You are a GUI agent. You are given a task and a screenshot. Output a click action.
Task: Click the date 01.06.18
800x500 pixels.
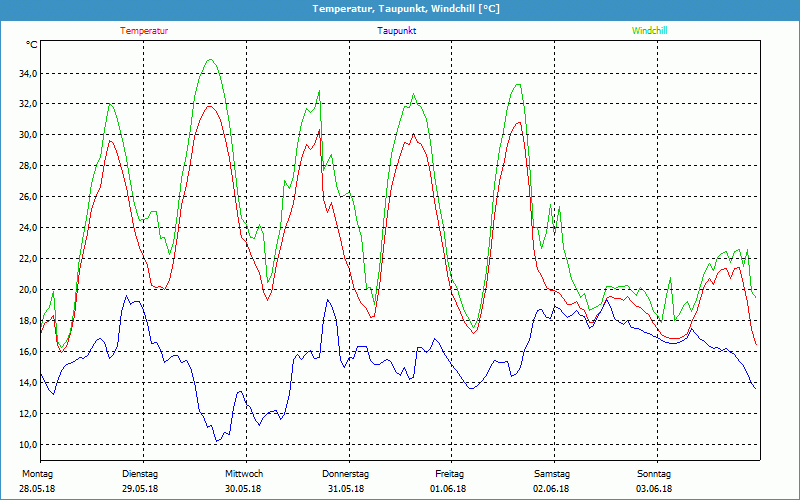[x=448, y=489]
